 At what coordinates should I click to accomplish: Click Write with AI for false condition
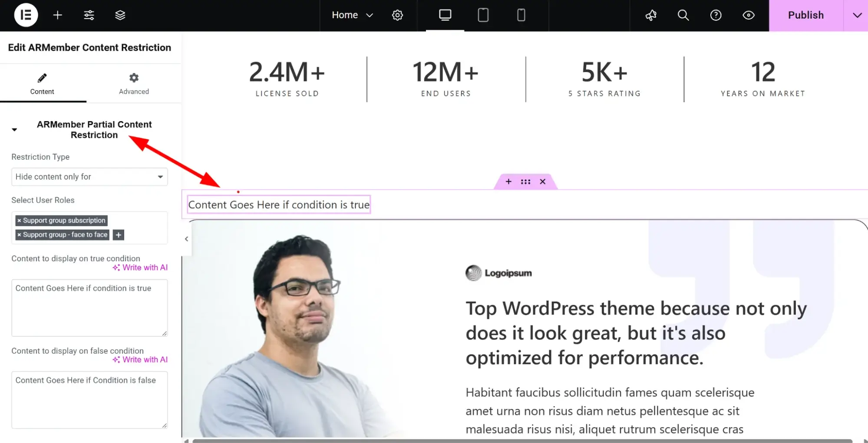(140, 360)
